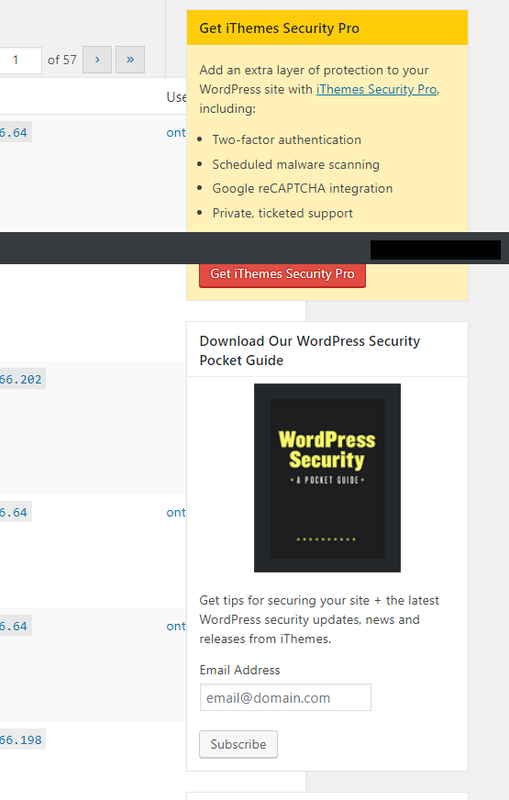The height and width of the screenshot is (800, 509).
Task: Jump to last page double arrow
Action: tap(130, 60)
